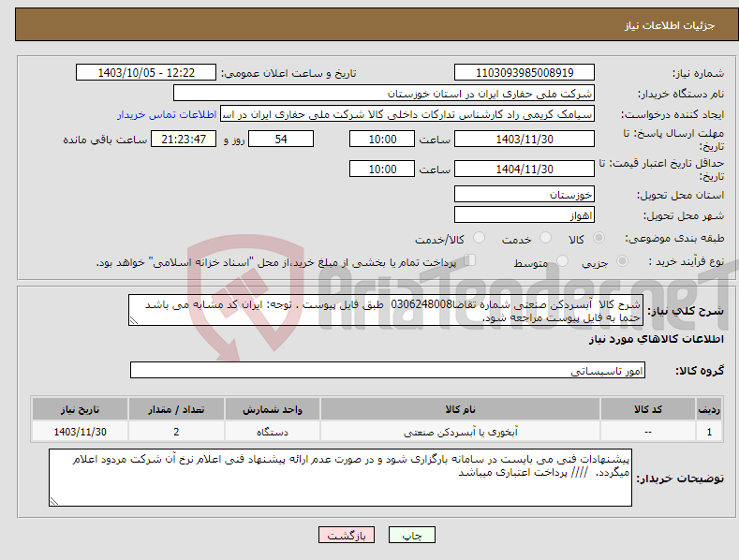Image resolution: width=739 pixels, height=560 pixels.
Task: Click the goods group field امور تاسیساتی
Action: (x=388, y=370)
